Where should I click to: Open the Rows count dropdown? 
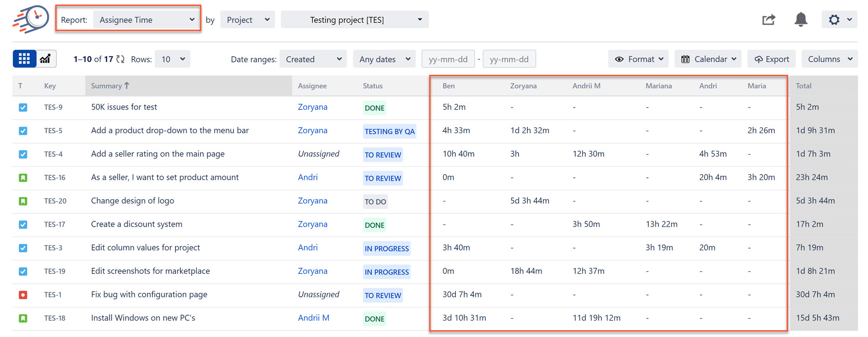tap(173, 59)
